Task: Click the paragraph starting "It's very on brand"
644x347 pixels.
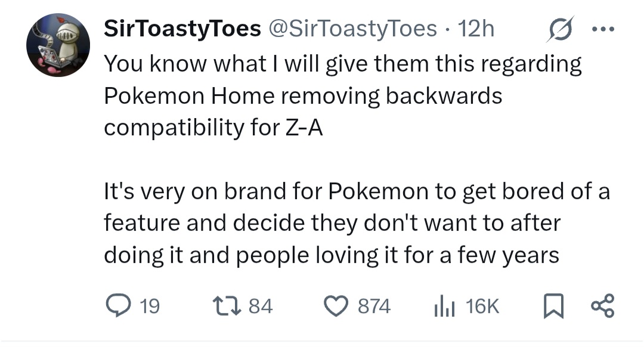Action: [x=356, y=224]
